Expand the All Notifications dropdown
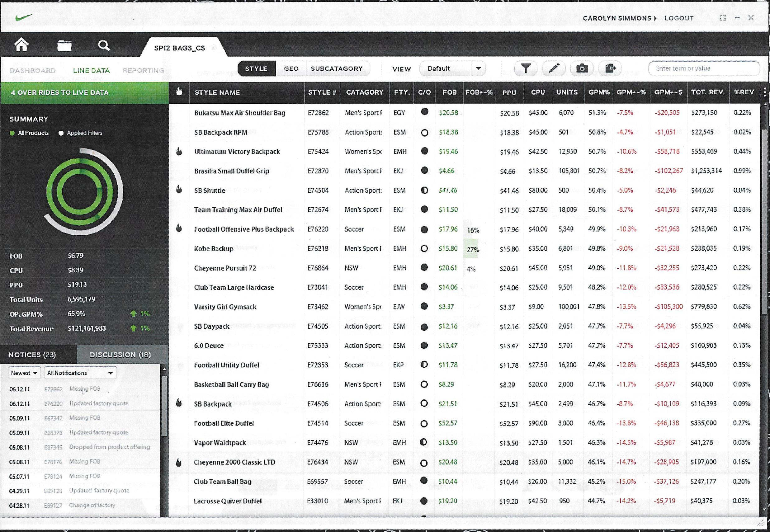Screen dimensions: 770x532 point(80,373)
